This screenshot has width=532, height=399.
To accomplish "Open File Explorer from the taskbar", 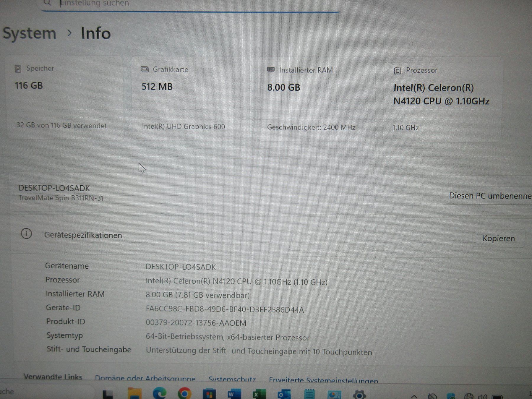I will (135, 394).
